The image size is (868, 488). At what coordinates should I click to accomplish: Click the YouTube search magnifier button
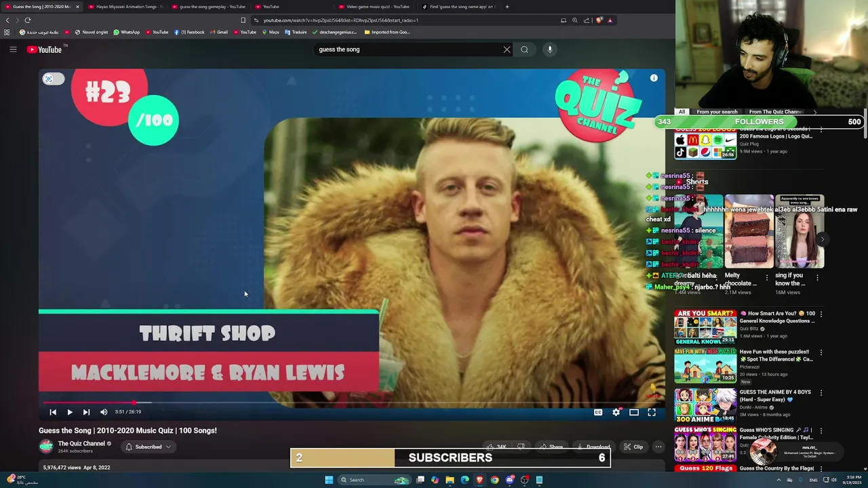[524, 49]
